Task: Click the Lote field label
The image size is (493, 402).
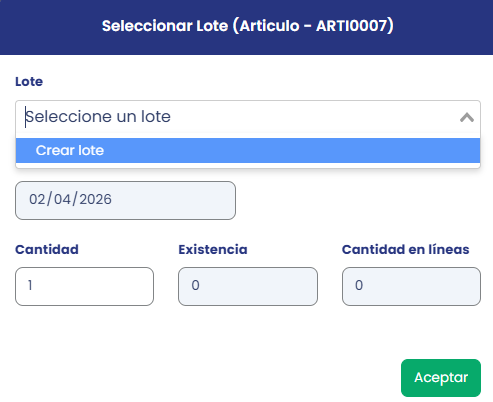Action: click(x=29, y=82)
